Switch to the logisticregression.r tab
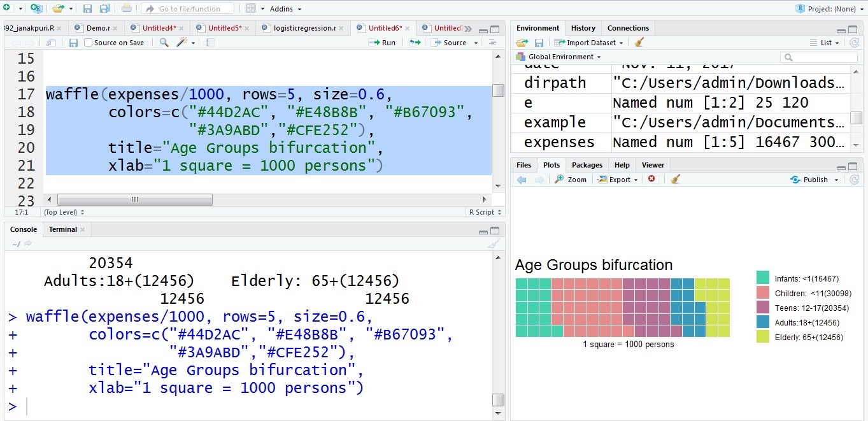Screen dimensions: 868x421 point(304,28)
